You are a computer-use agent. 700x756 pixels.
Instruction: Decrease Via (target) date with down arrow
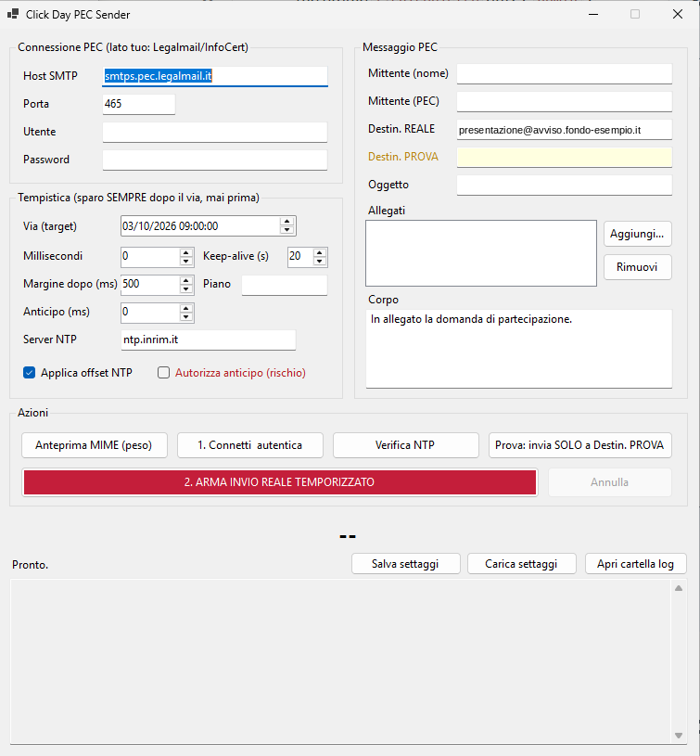coord(287,230)
